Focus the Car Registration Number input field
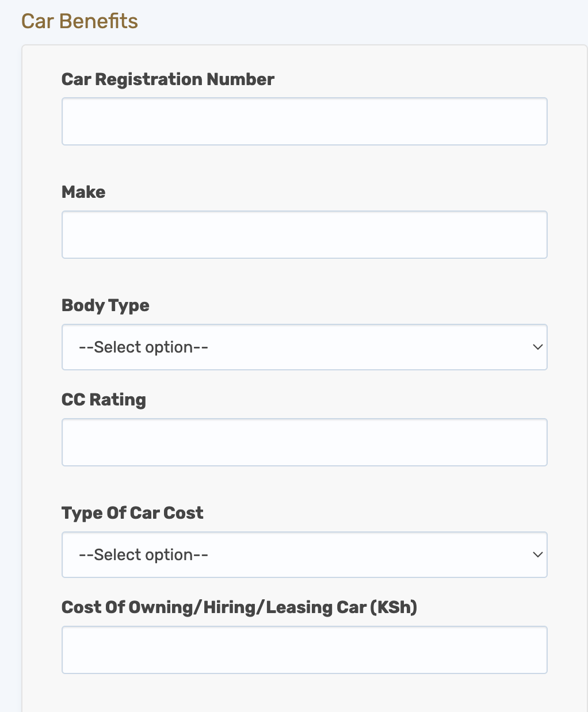Screen dimensions: 588x712 tap(304, 121)
